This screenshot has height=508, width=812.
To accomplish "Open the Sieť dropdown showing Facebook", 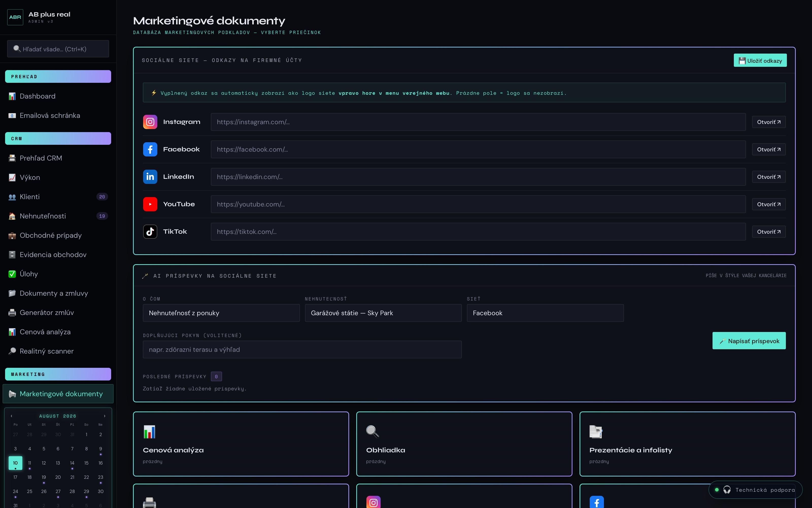I will pos(545,313).
